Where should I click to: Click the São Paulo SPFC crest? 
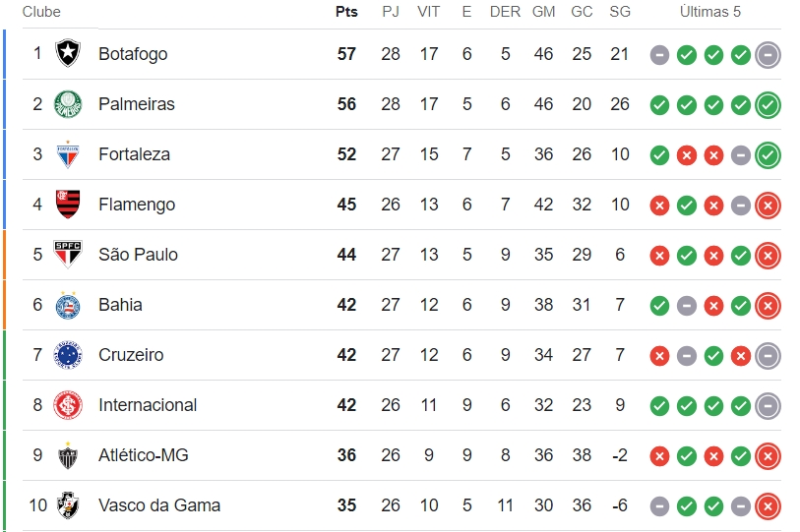[68, 254]
